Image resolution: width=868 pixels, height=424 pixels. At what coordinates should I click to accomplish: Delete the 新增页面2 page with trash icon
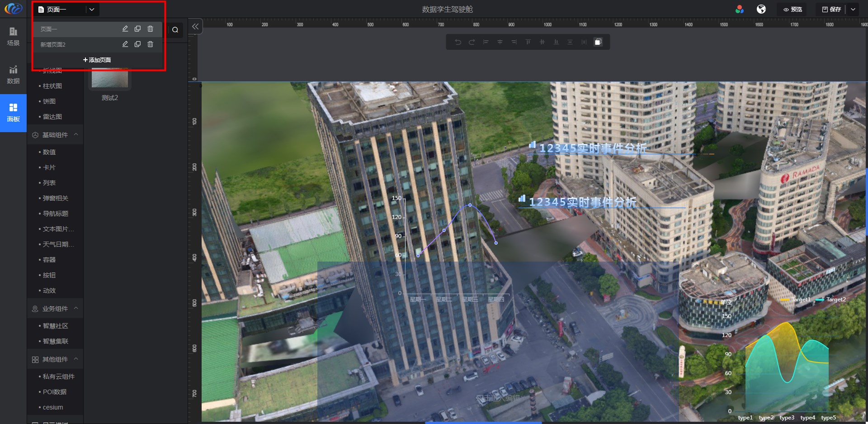(x=151, y=44)
